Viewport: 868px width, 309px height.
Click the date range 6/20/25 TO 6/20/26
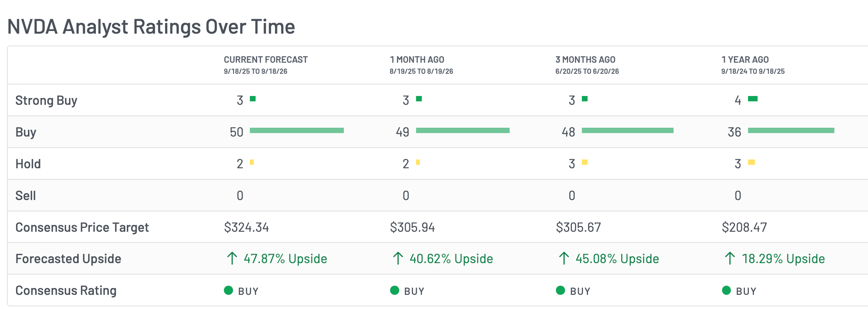pos(587,72)
